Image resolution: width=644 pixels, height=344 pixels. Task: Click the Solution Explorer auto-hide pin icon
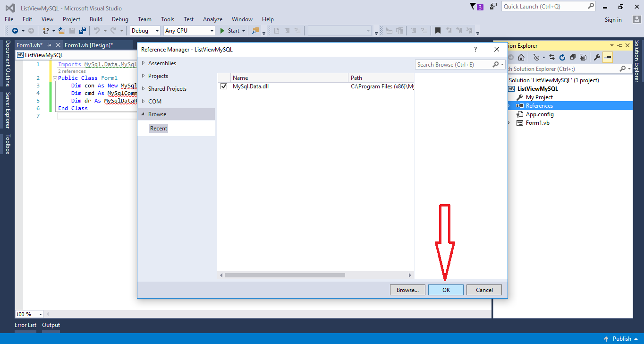[619, 45]
